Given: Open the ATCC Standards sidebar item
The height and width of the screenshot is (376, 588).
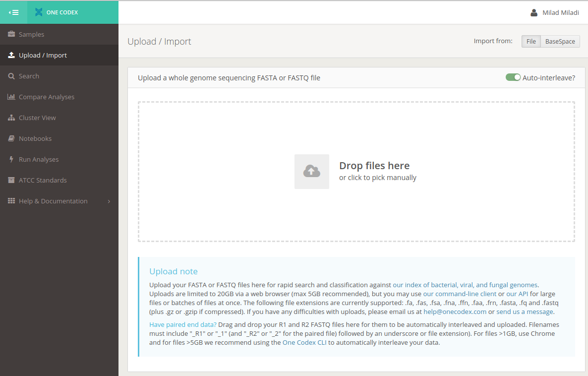Looking at the screenshot, I should click(x=43, y=180).
